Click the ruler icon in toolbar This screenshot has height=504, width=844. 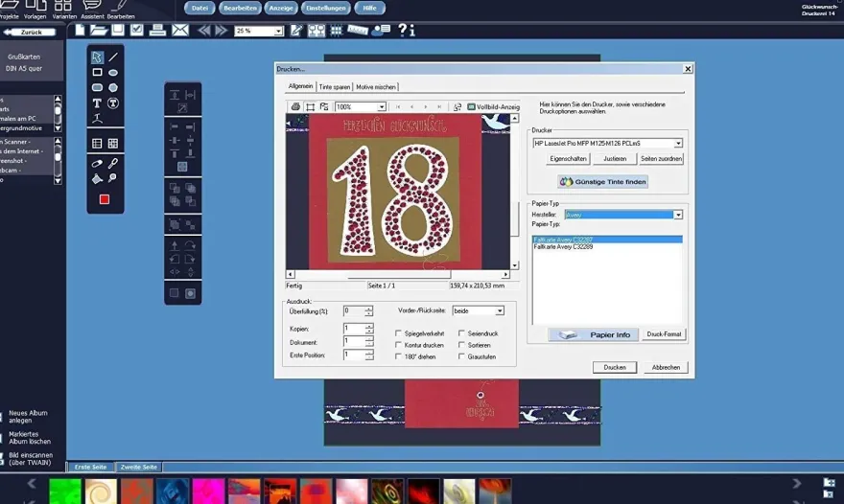358,30
